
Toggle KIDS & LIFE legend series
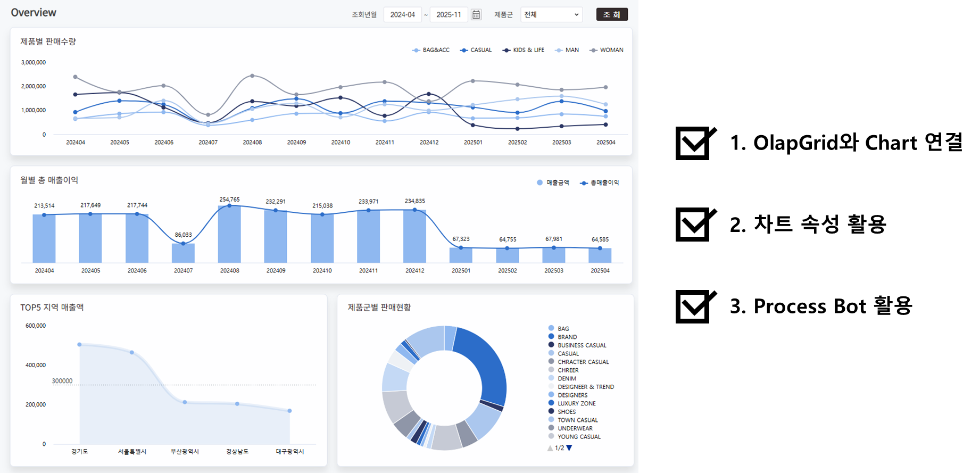coord(506,50)
